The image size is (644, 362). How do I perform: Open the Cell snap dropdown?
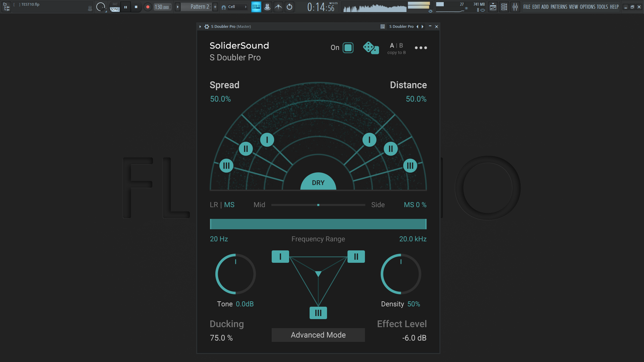[x=237, y=7]
